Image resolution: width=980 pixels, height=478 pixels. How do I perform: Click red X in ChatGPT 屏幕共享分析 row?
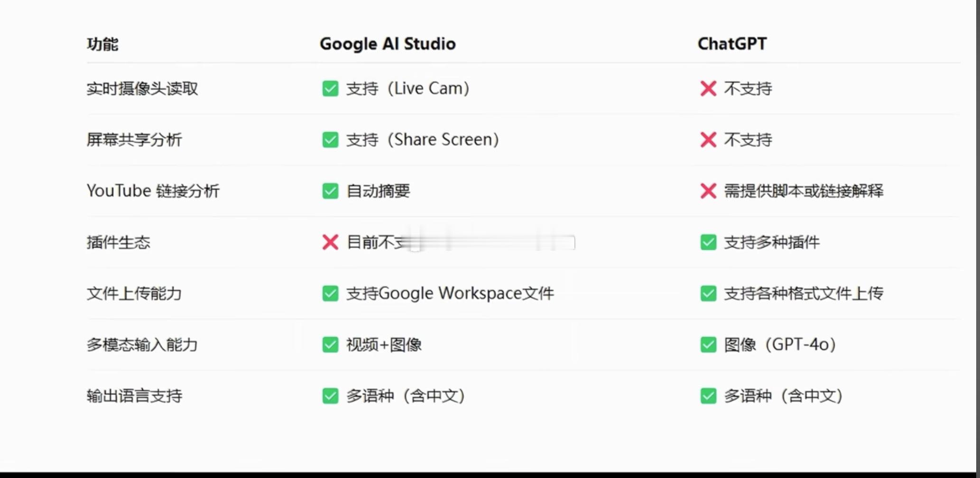pos(708,139)
